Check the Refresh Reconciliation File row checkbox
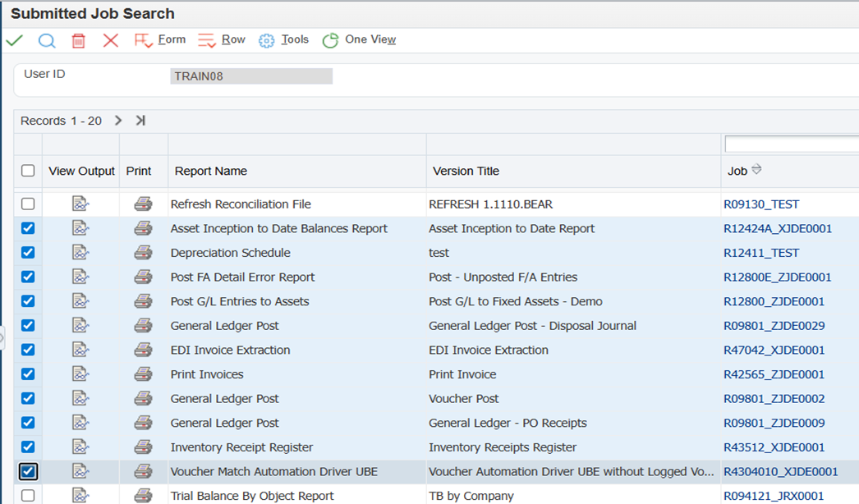 pyautogui.click(x=28, y=204)
